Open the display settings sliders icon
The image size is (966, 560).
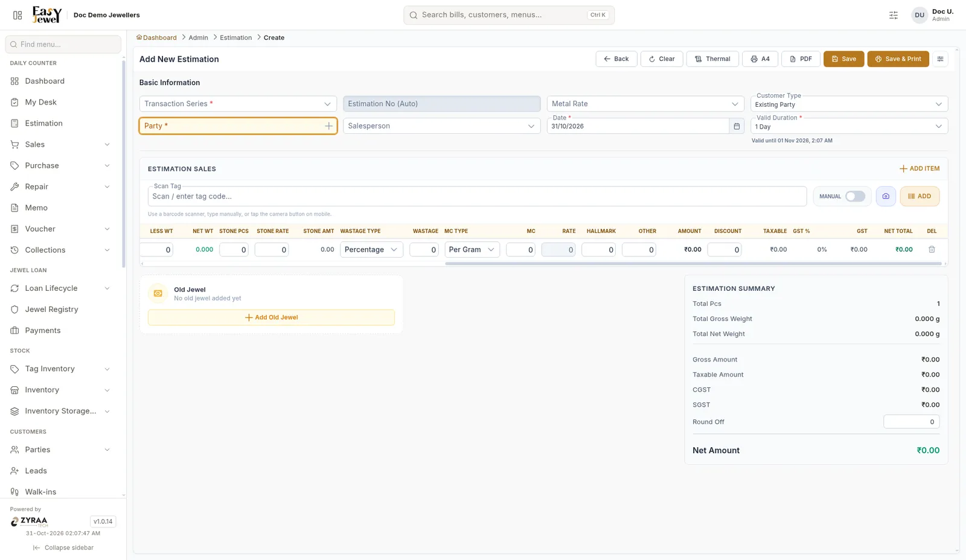894,15
